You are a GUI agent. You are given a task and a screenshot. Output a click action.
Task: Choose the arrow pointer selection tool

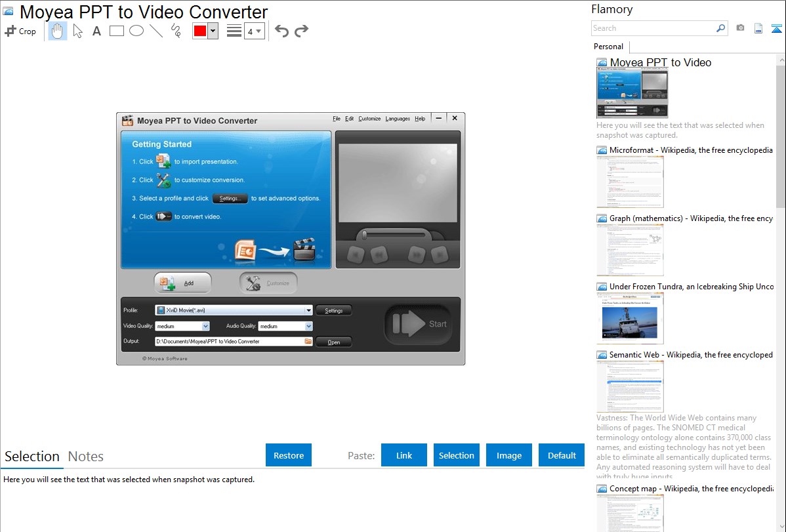(x=77, y=31)
